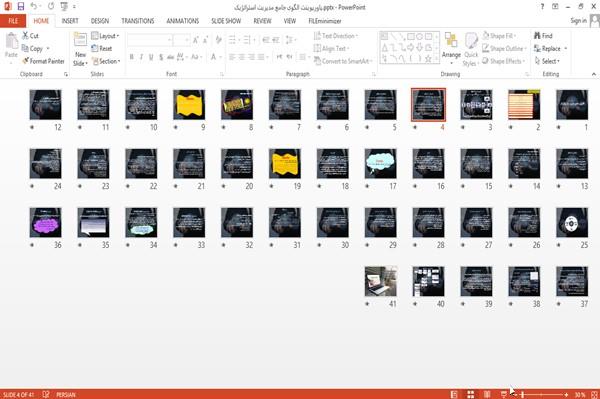Toggle Center alignment button
Image resolution: width=600 pixels, height=399 pixels.
[241, 57]
